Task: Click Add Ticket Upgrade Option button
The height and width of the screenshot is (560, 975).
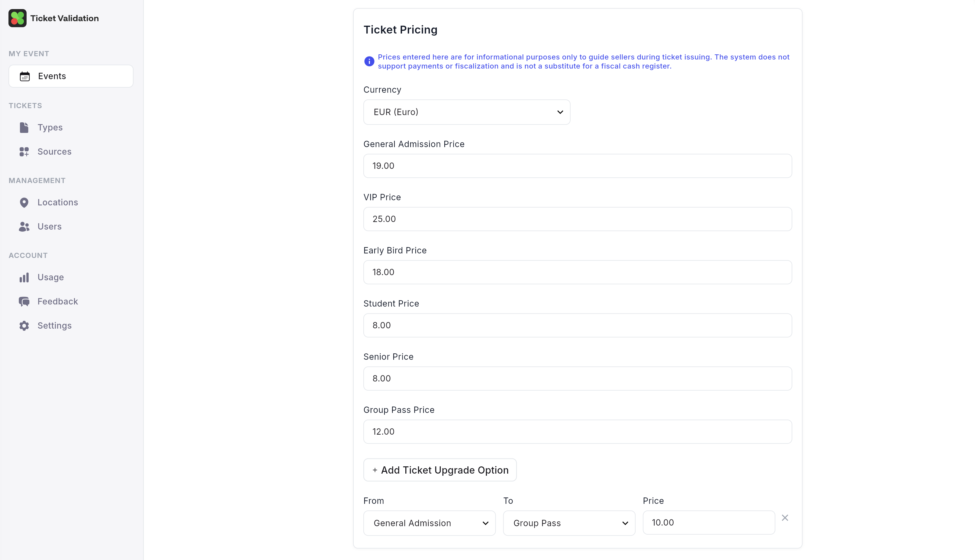Action: click(x=439, y=470)
